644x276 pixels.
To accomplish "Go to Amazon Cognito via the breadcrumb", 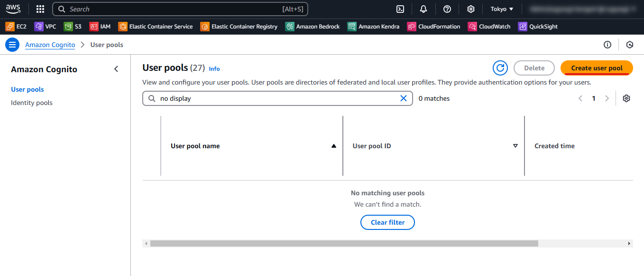I will 50,45.
